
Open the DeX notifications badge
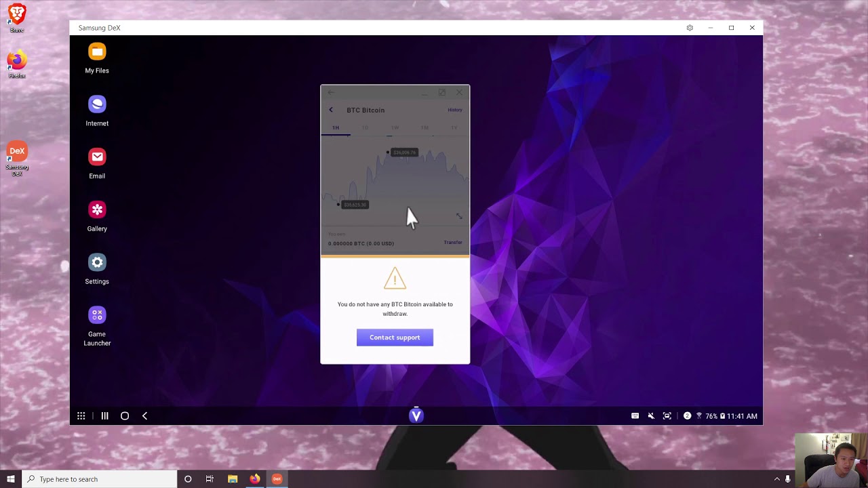687,416
